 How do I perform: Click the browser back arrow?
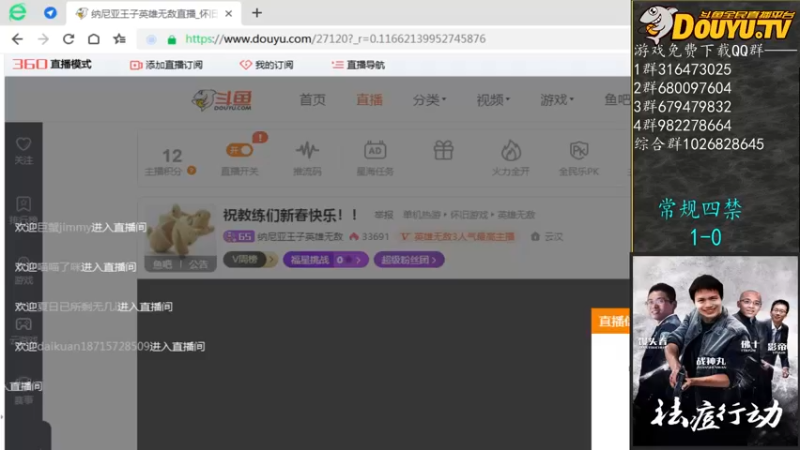(17, 39)
